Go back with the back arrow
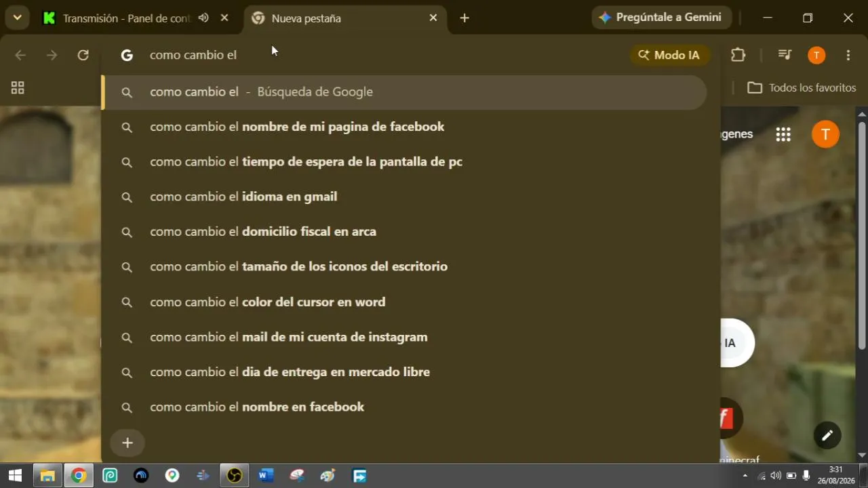Image resolution: width=868 pixels, height=488 pixels. tap(20, 55)
